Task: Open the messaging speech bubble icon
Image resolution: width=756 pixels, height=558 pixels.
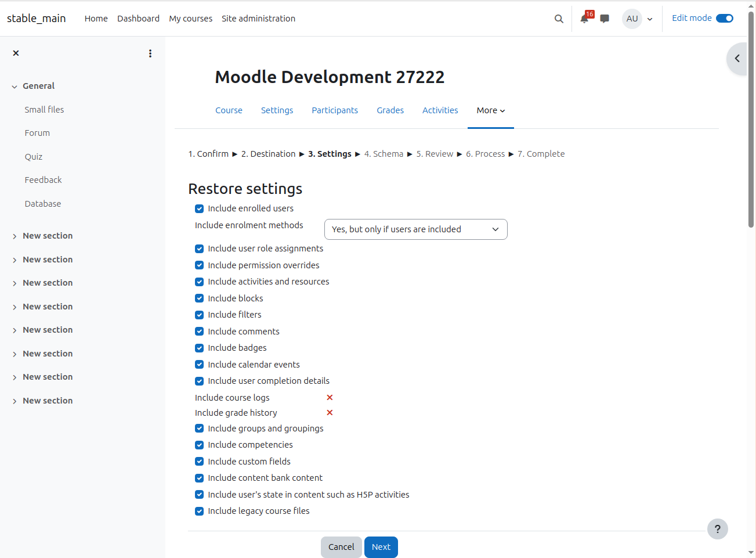Action: coord(605,19)
